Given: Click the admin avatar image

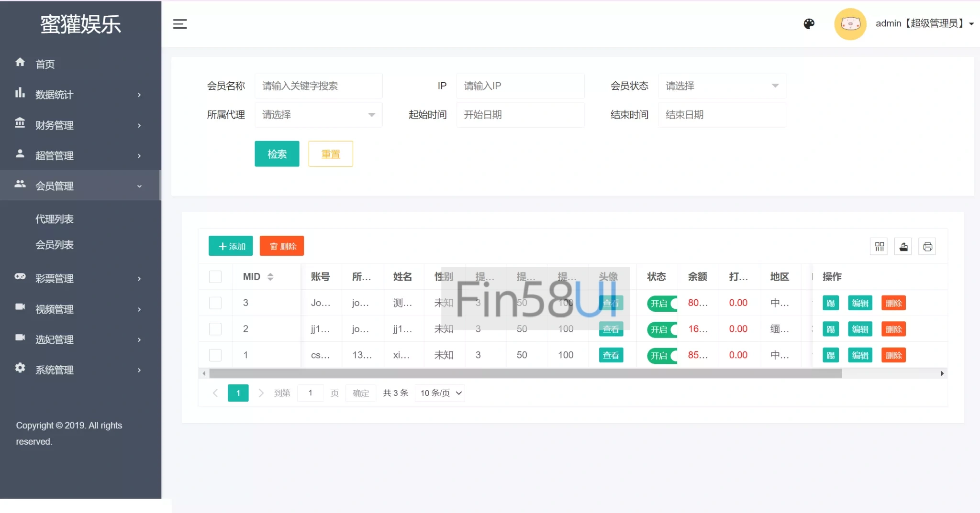Looking at the screenshot, I should (x=850, y=24).
